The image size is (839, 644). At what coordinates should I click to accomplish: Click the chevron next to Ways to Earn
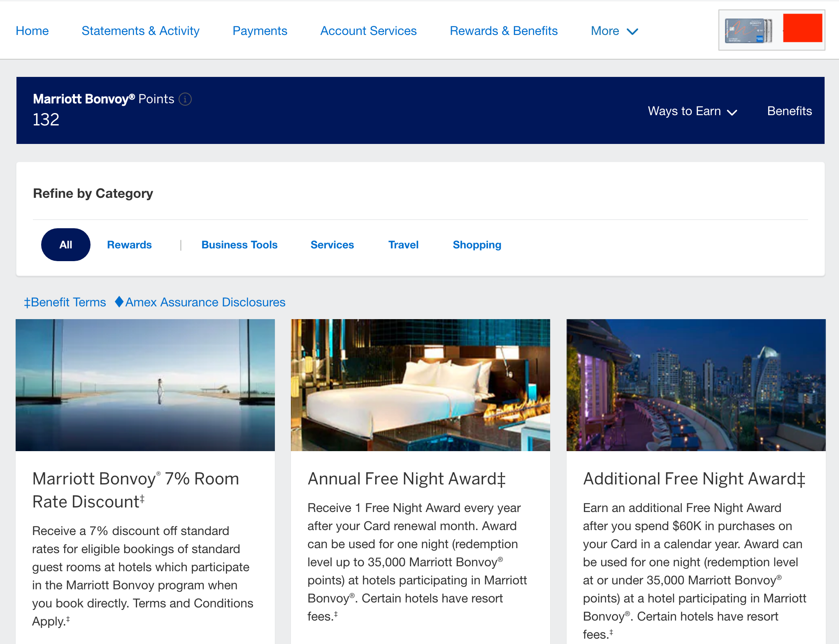732,111
